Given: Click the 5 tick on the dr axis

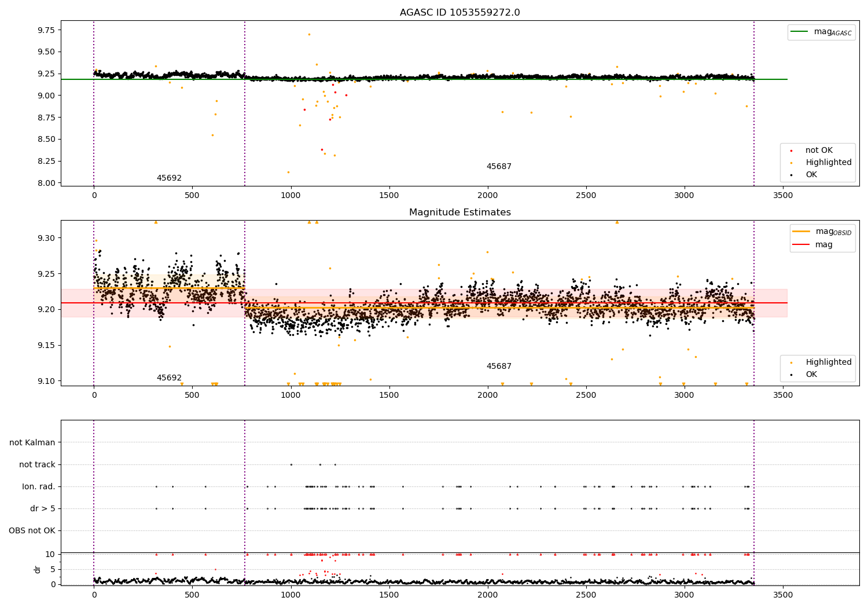Looking at the screenshot, I should pyautogui.click(x=53, y=570).
